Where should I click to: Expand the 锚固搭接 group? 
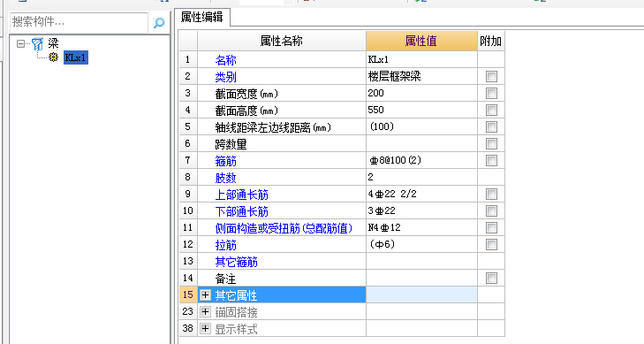coord(205,312)
